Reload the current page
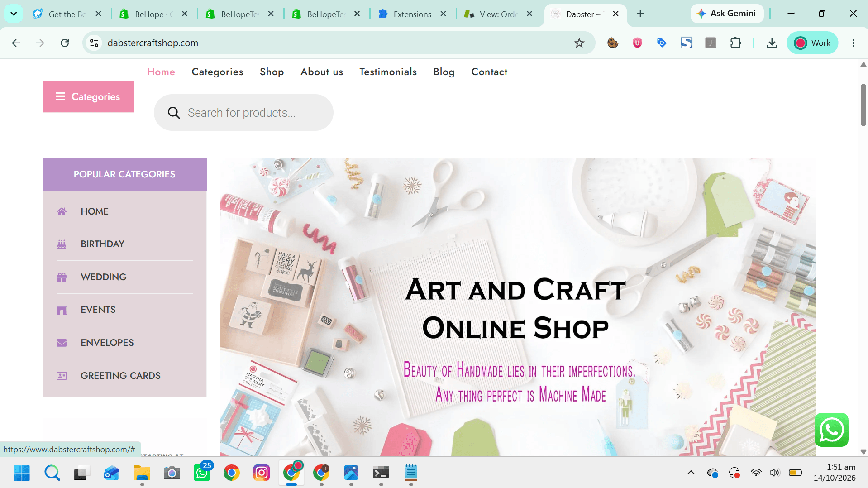868x488 pixels. coord(65,43)
